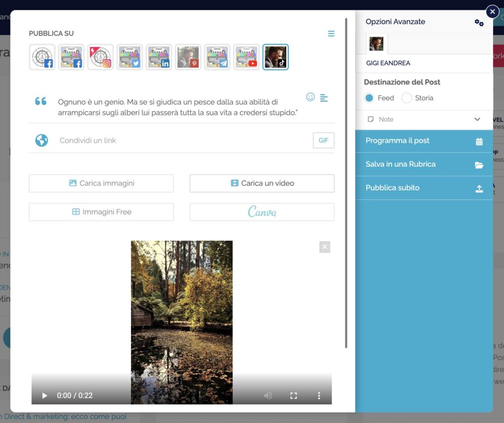
Task: Select the Feed destination radio button
Action: click(x=369, y=98)
